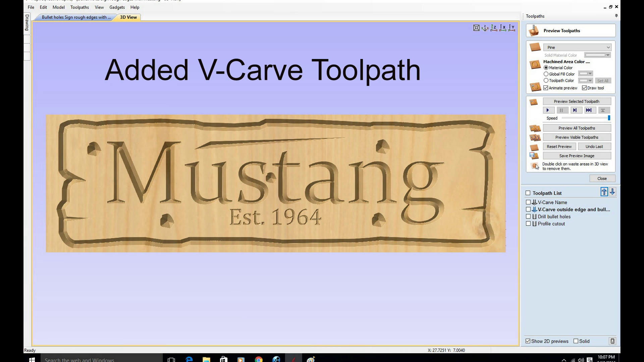Select the Global Fill Color option
The width and height of the screenshot is (644, 362).
tap(546, 74)
